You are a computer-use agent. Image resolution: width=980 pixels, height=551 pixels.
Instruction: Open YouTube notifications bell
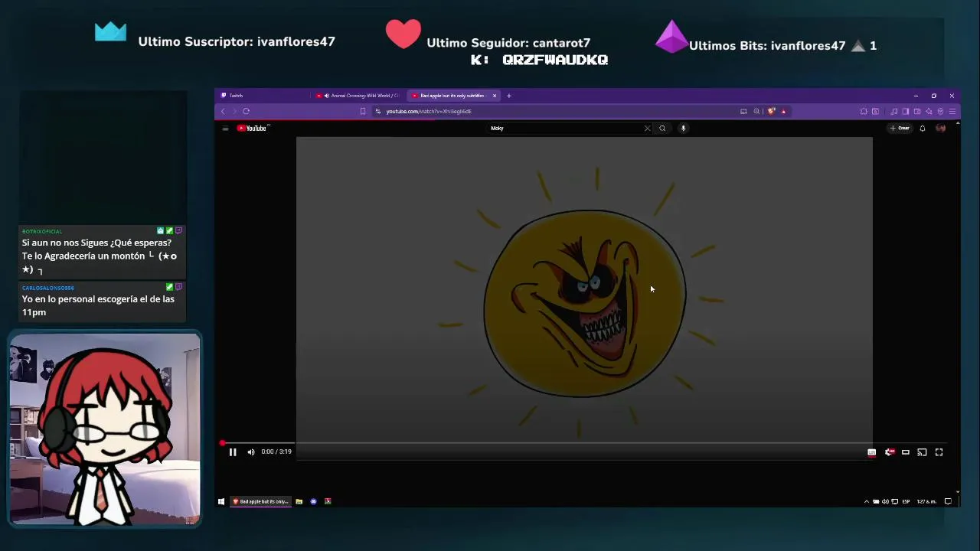coord(923,129)
